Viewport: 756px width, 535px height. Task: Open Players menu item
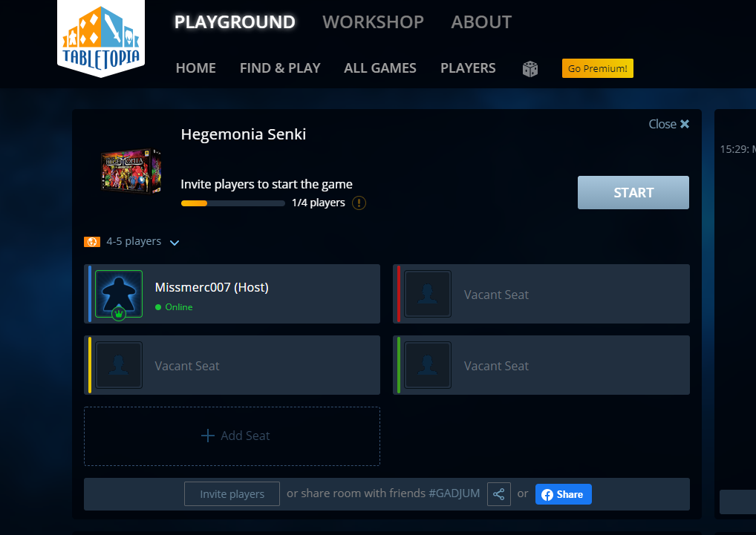click(468, 68)
